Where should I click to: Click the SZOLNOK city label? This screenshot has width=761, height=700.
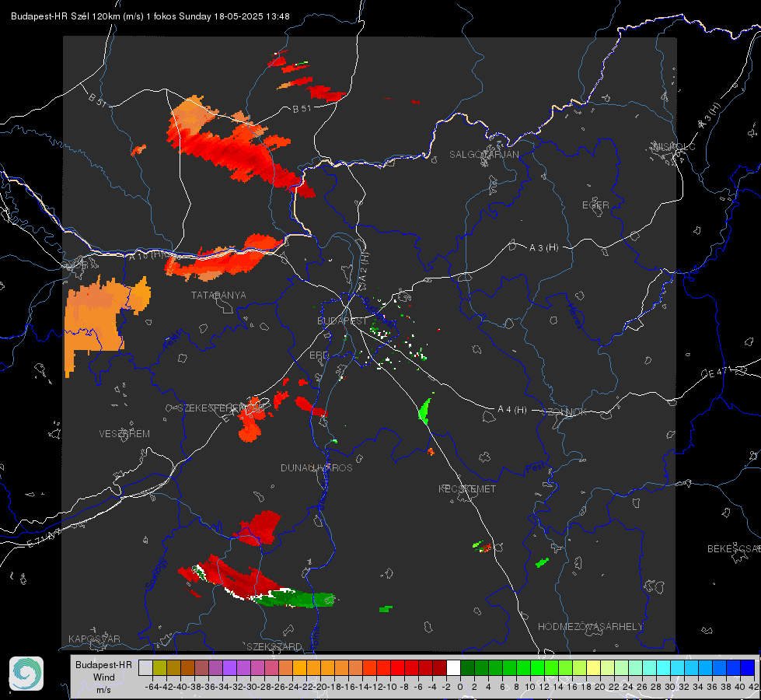tap(564, 412)
